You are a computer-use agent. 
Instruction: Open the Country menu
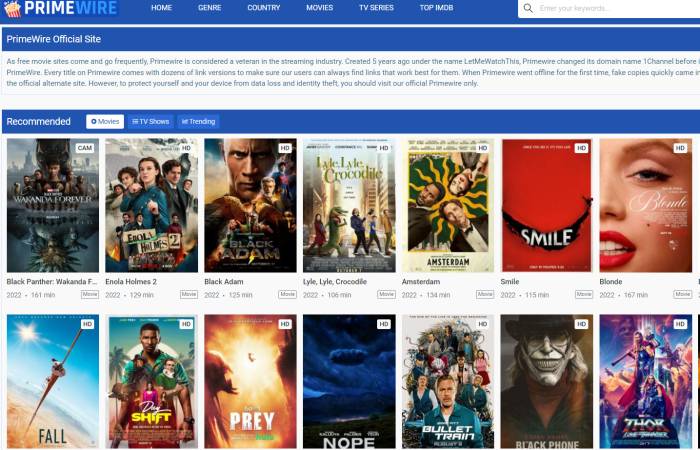point(263,8)
